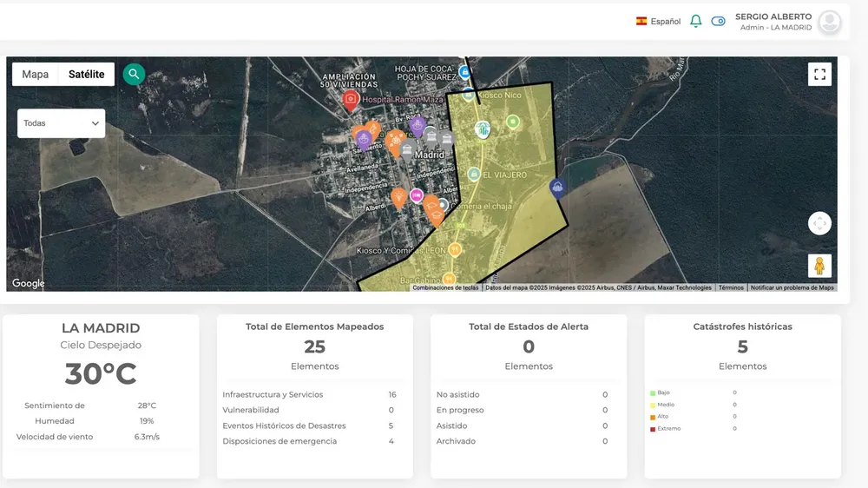This screenshot has width=868, height=488.
Task: Click the blue padlock map marker
Action: 464,71
